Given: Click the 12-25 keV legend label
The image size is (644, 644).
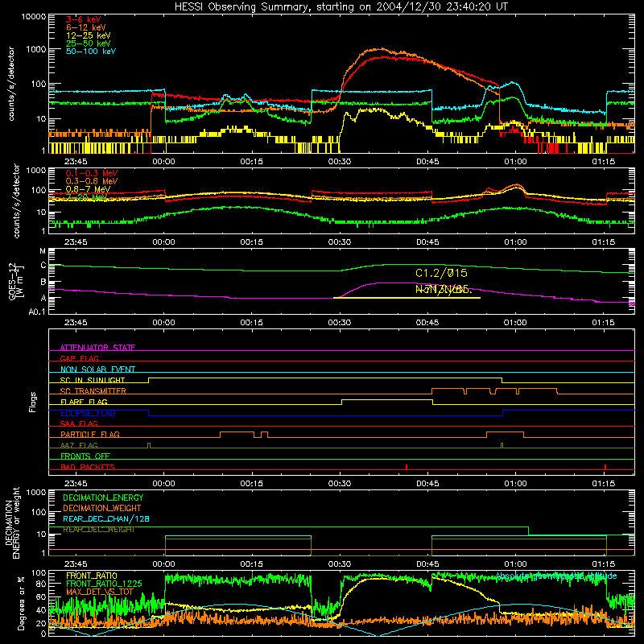Looking at the screenshot, I should 89,35.
